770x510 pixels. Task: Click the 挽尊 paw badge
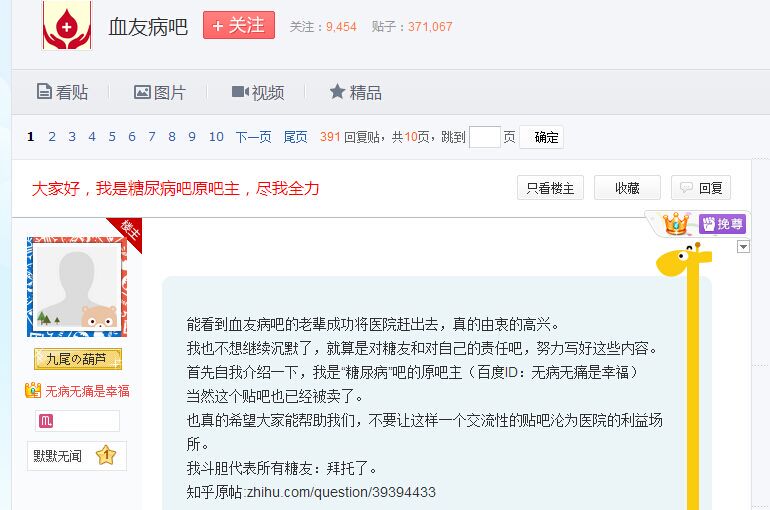tap(722, 224)
